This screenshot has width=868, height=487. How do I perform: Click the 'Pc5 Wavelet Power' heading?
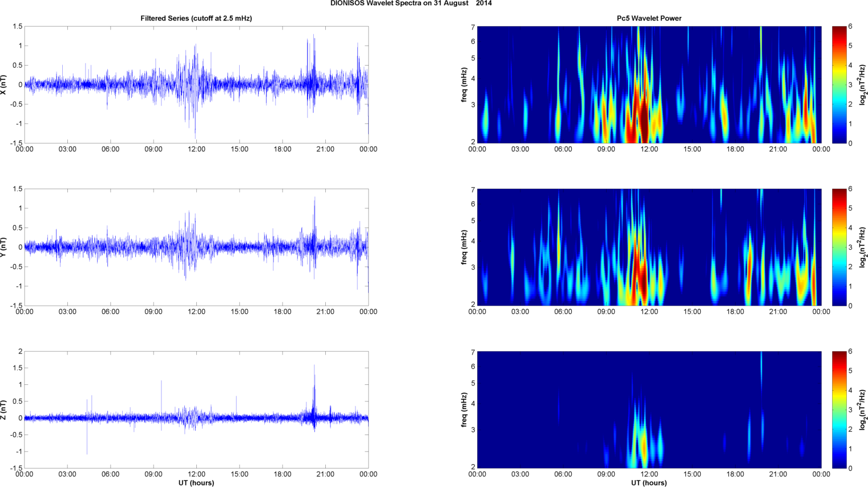[x=649, y=18]
